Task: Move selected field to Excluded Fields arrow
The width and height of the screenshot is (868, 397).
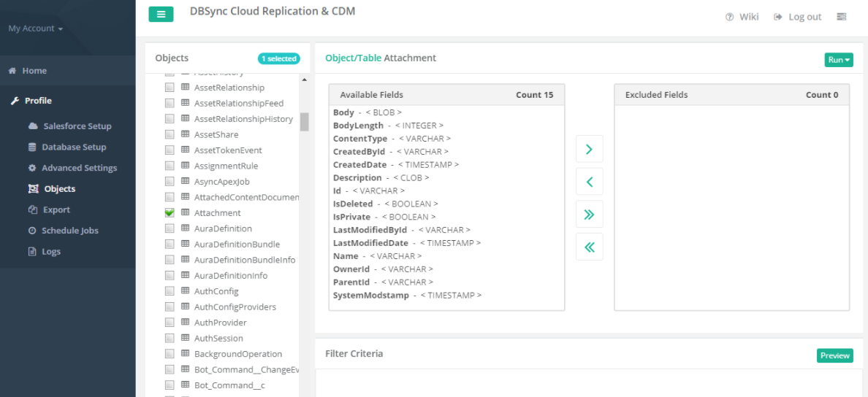Action: coord(589,150)
